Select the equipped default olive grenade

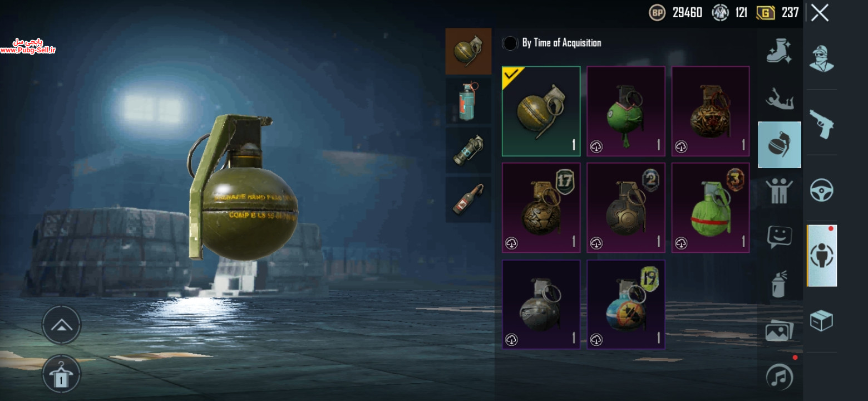pos(541,111)
